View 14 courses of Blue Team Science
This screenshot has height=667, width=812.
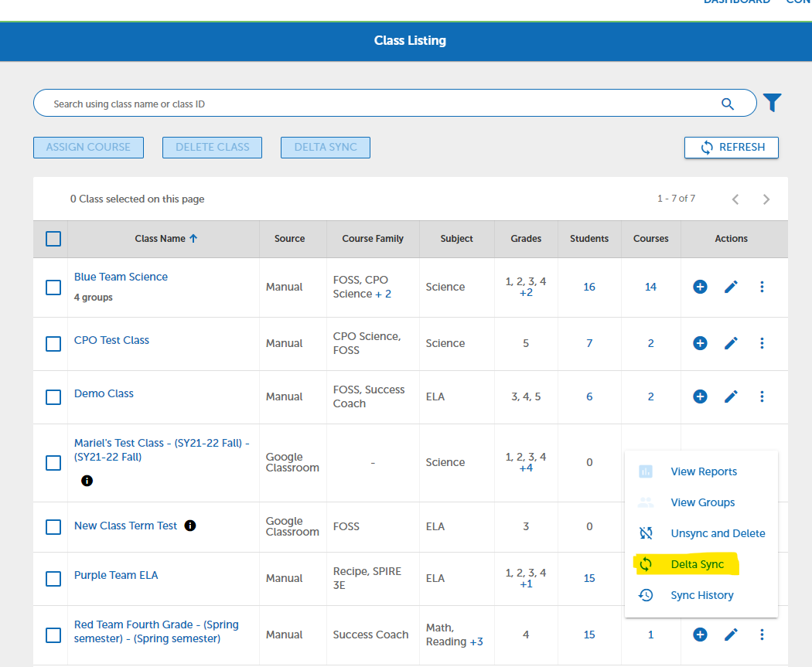650,287
